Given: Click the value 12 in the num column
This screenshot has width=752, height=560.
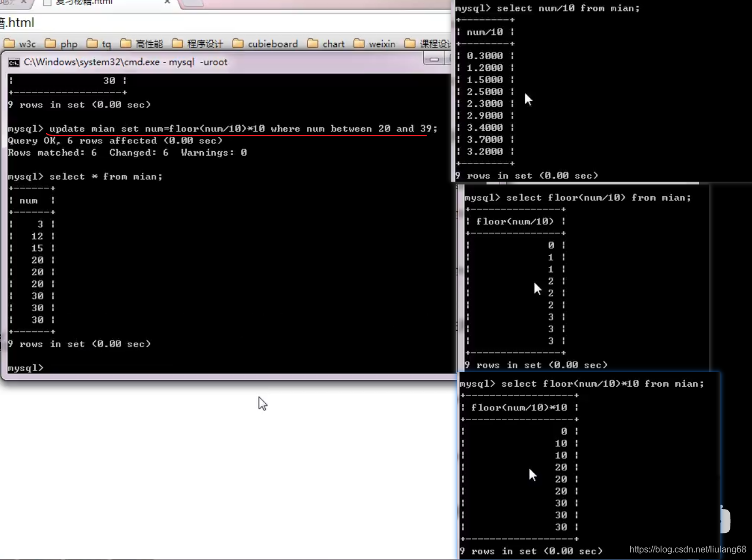Looking at the screenshot, I should pyautogui.click(x=37, y=237).
